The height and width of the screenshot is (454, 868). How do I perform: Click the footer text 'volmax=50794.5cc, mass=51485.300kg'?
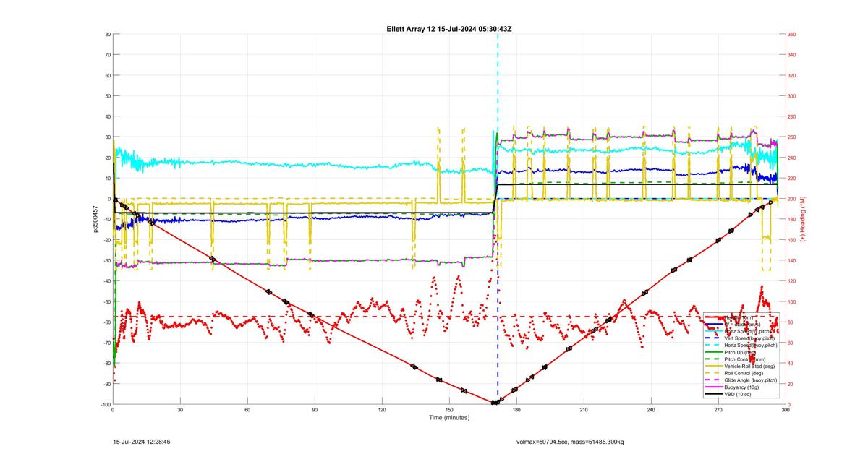point(571,441)
